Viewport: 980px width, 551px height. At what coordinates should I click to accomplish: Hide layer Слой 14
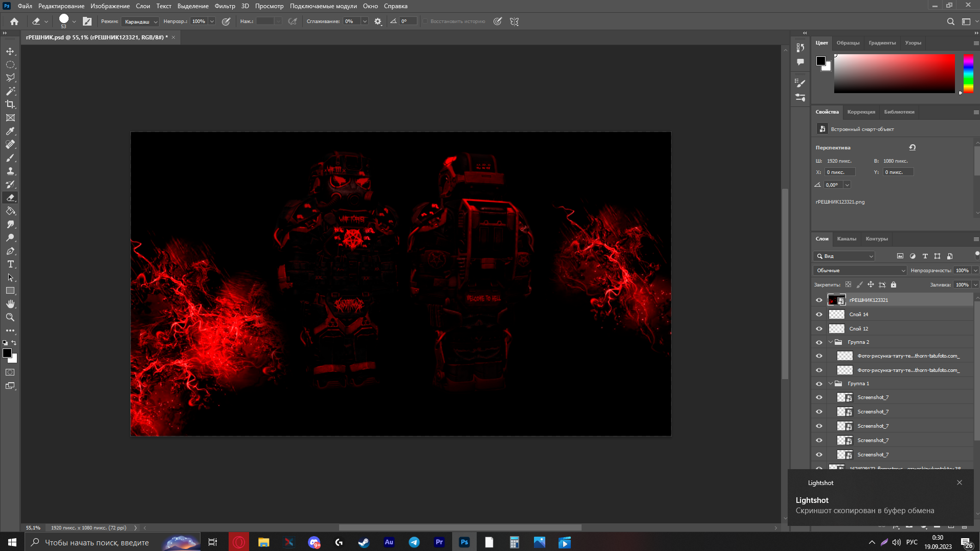point(819,315)
